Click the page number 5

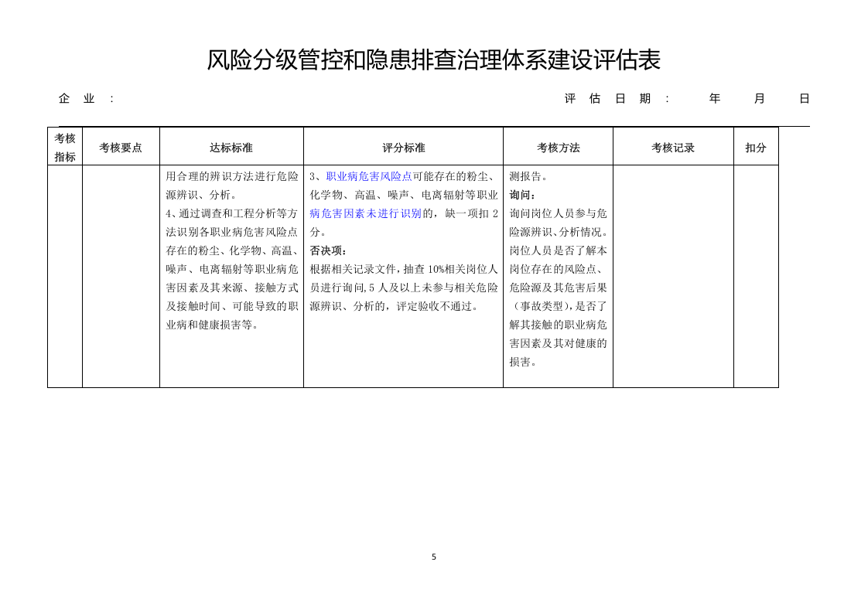click(x=433, y=557)
